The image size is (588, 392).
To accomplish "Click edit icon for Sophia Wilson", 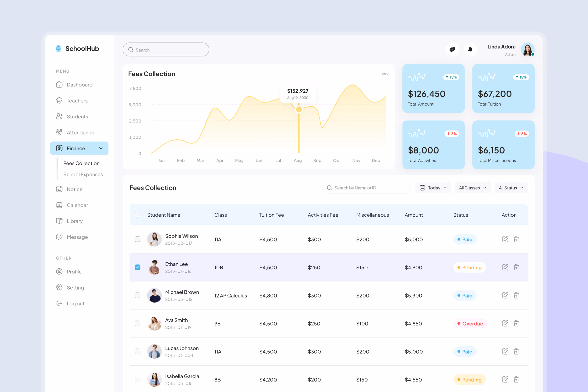I will 505,239.
